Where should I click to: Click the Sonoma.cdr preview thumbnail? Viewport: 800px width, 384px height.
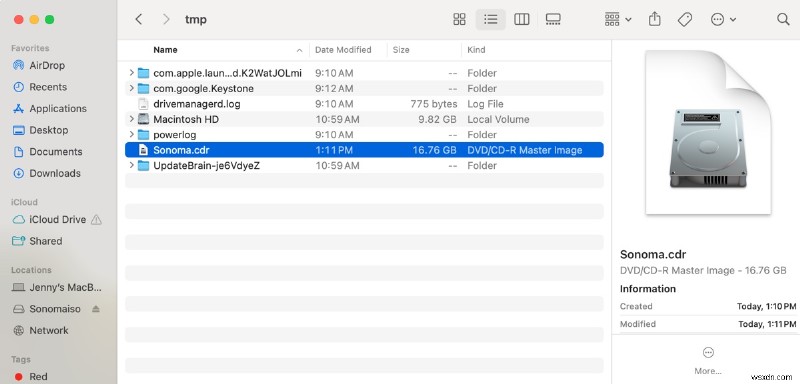point(708,132)
